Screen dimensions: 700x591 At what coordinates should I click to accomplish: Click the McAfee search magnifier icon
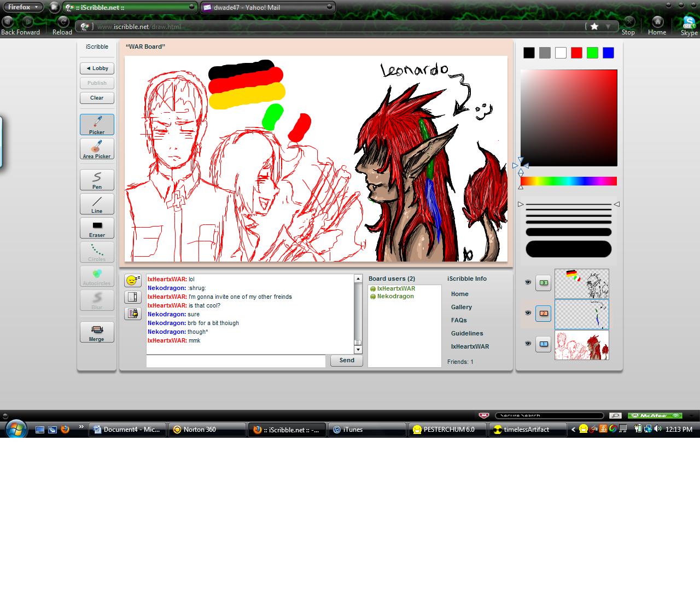pos(615,415)
